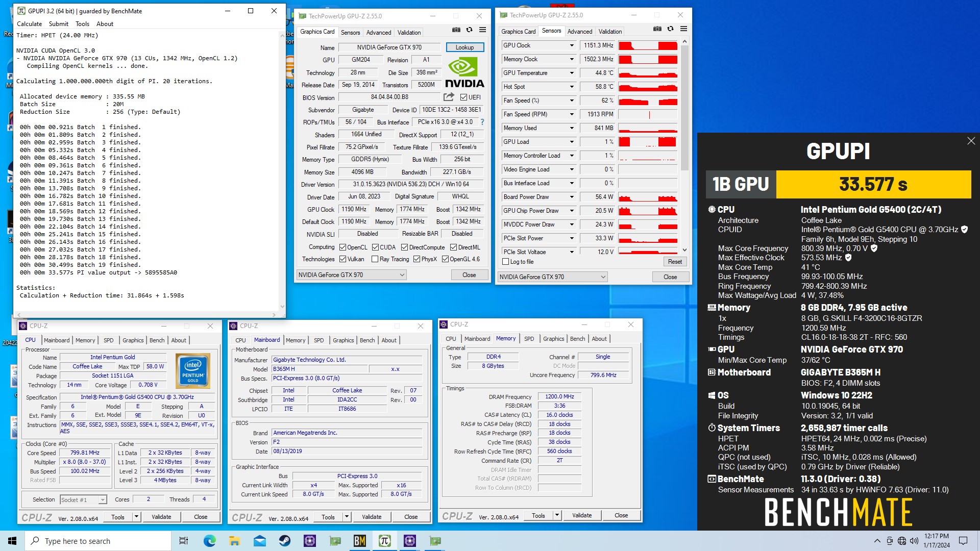Click the GPU Load sensor graph
Viewport: 980px width, 551px height.
tap(648, 142)
